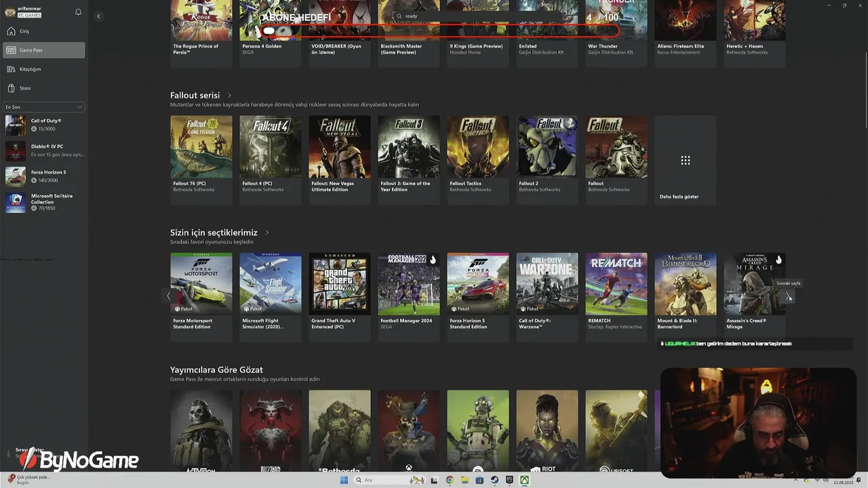Screen dimensions: 868x488
Task: Open Enlisted game card
Action: pos(547,33)
